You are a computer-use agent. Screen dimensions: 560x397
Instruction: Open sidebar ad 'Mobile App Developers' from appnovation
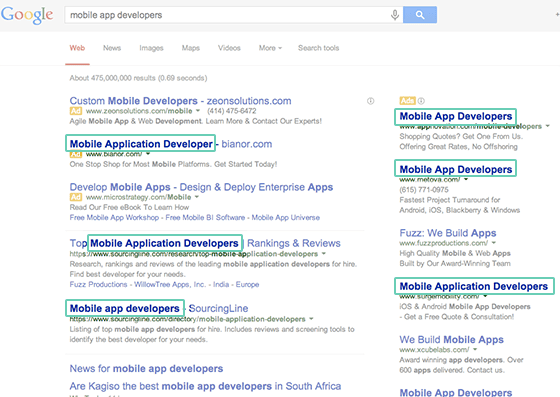click(x=456, y=116)
